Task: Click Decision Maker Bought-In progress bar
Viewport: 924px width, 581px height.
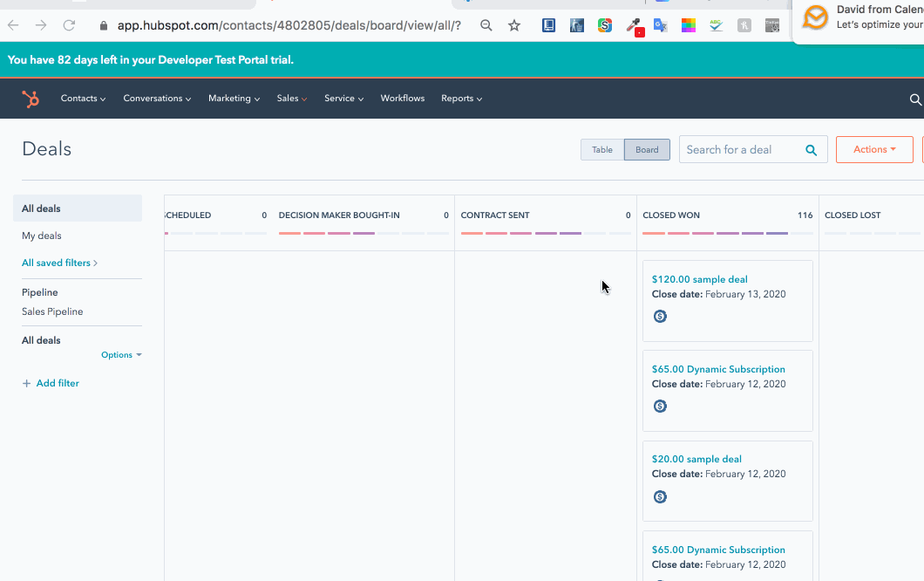Action: [x=363, y=234]
